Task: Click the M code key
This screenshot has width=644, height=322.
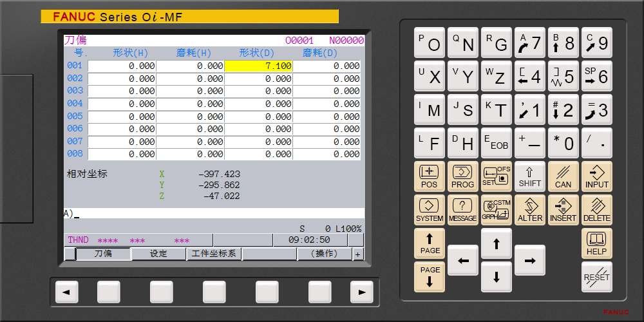Action: pos(429,109)
